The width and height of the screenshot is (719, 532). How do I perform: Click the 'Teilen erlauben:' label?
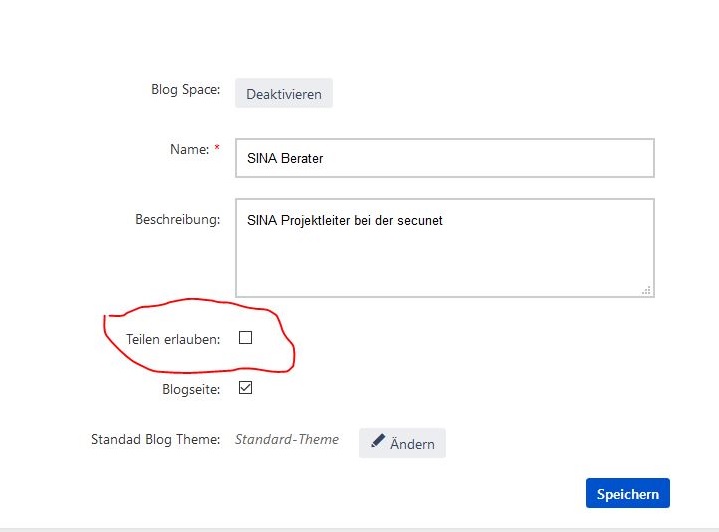[x=173, y=339]
